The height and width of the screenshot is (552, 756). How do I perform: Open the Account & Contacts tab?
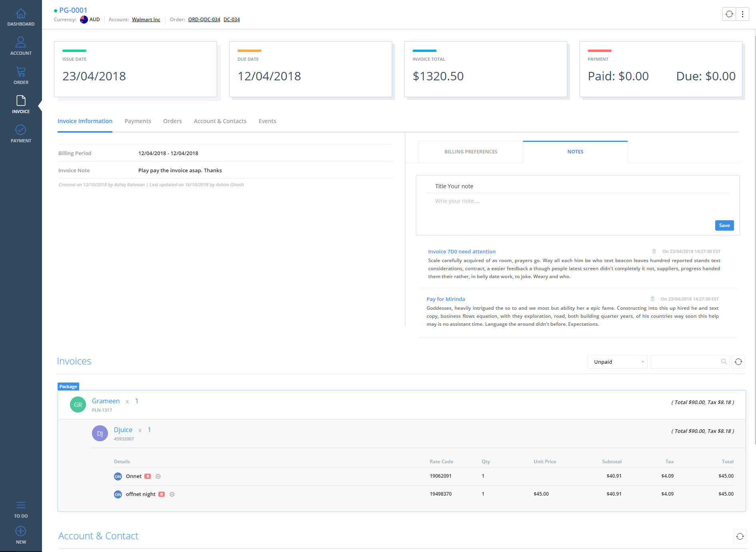tap(220, 121)
